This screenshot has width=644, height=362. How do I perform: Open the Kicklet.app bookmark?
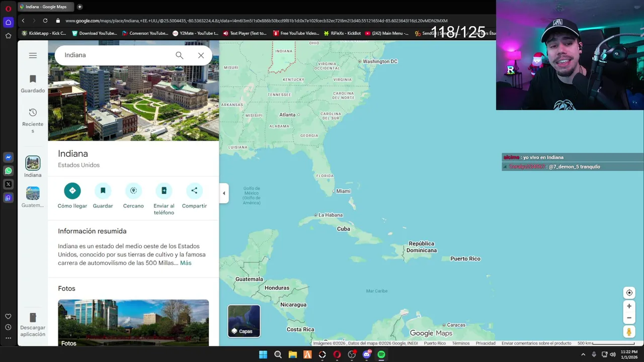[x=44, y=33]
